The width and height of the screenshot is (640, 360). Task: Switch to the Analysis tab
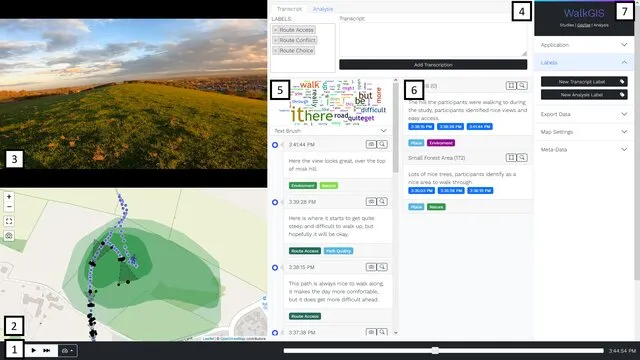(323, 9)
